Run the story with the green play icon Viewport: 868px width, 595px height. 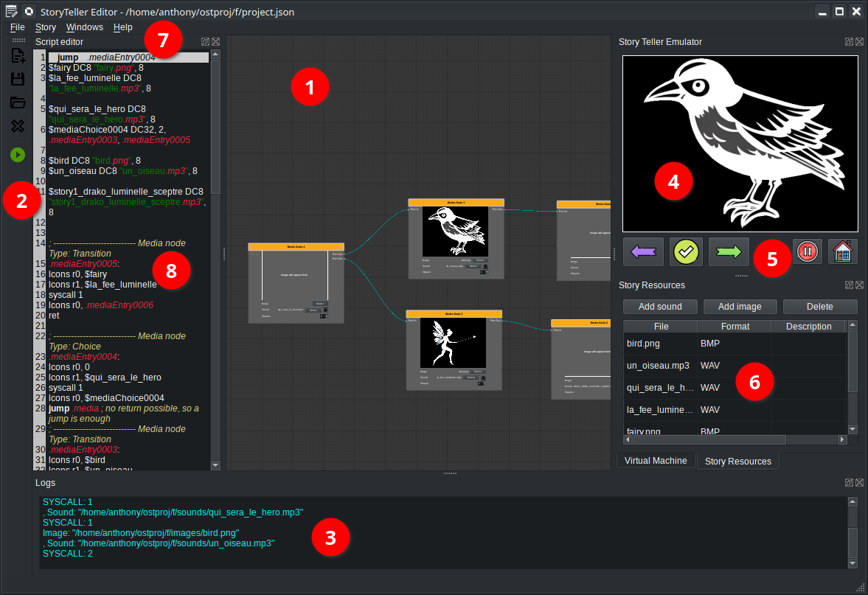[16, 155]
